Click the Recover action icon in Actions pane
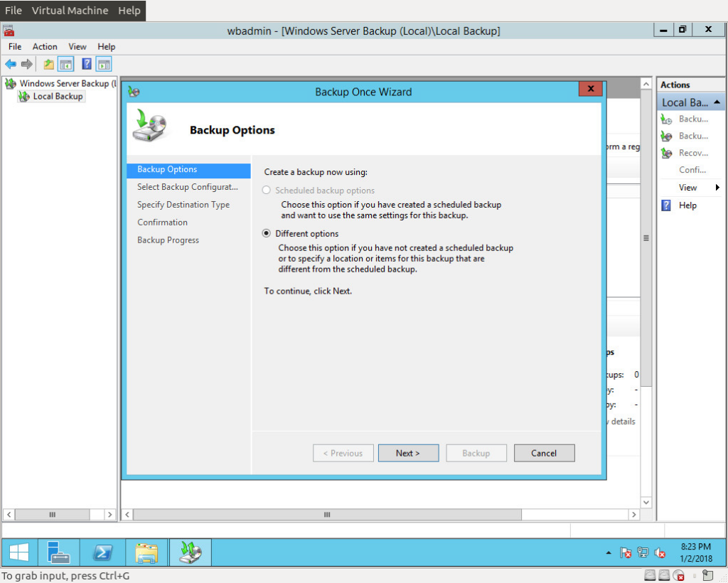 pyautogui.click(x=666, y=153)
